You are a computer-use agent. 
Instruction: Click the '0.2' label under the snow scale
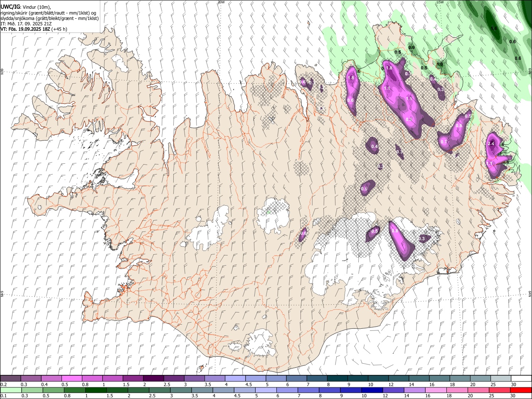click(3, 384)
